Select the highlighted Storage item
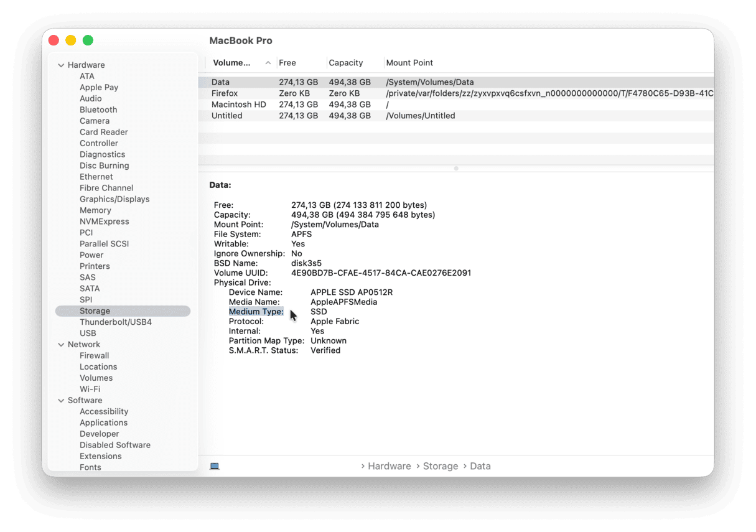This screenshot has width=756, height=532. [x=123, y=311]
